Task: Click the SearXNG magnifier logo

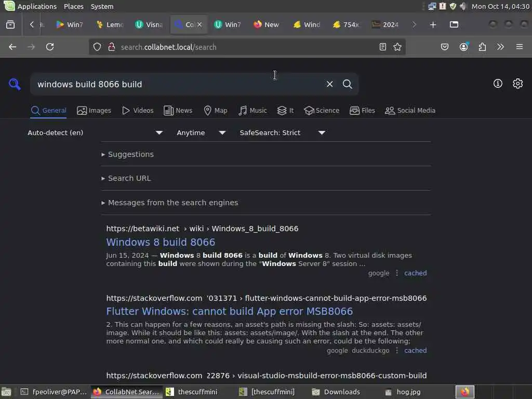Action: point(15,84)
